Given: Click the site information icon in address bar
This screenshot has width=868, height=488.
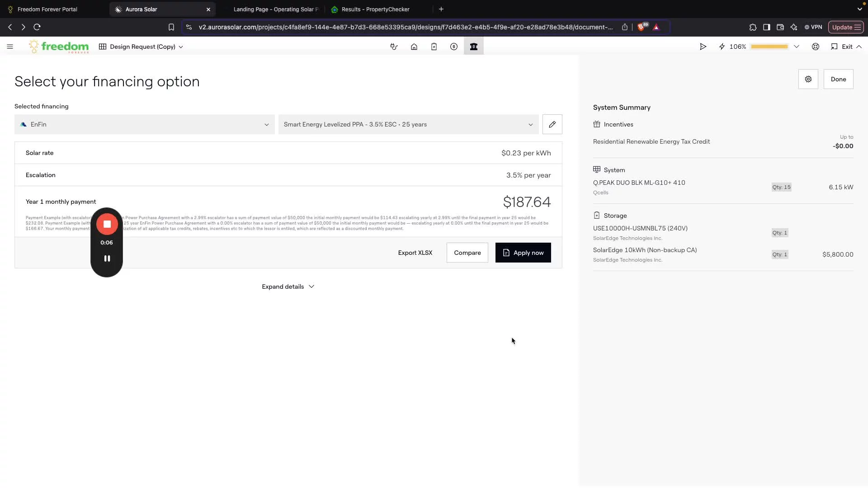Looking at the screenshot, I should (189, 27).
